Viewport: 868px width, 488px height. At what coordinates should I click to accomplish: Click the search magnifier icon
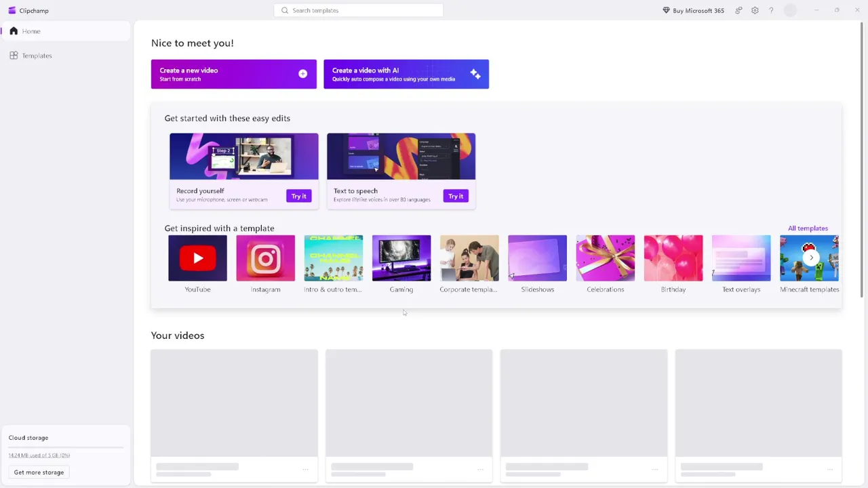tap(285, 10)
